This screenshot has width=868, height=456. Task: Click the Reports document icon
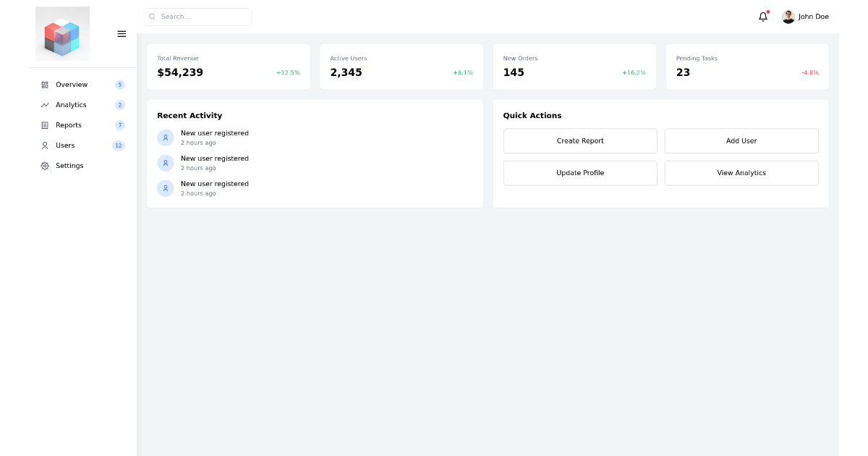pos(44,125)
